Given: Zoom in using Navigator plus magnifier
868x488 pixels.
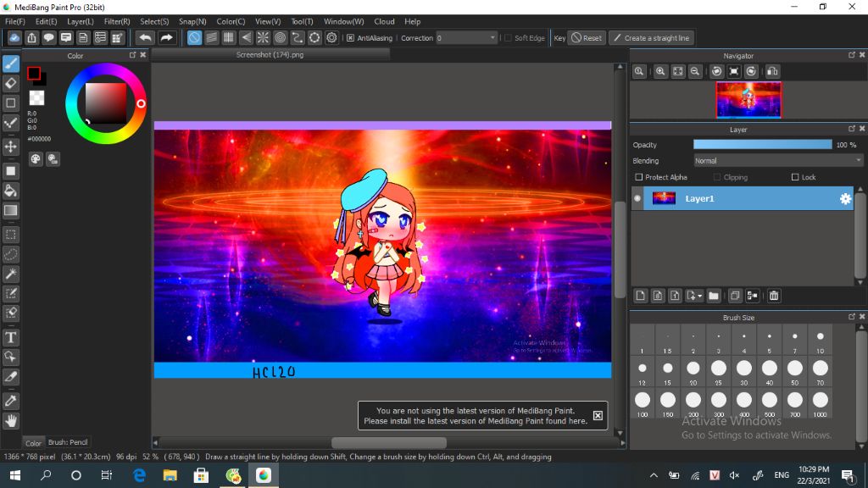Looking at the screenshot, I should 660,71.
